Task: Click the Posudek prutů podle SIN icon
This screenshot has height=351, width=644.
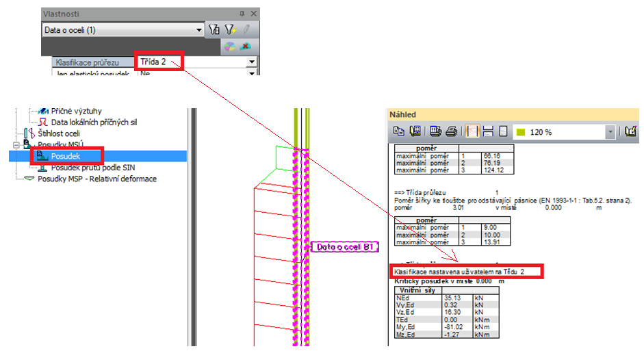Action: (42, 168)
